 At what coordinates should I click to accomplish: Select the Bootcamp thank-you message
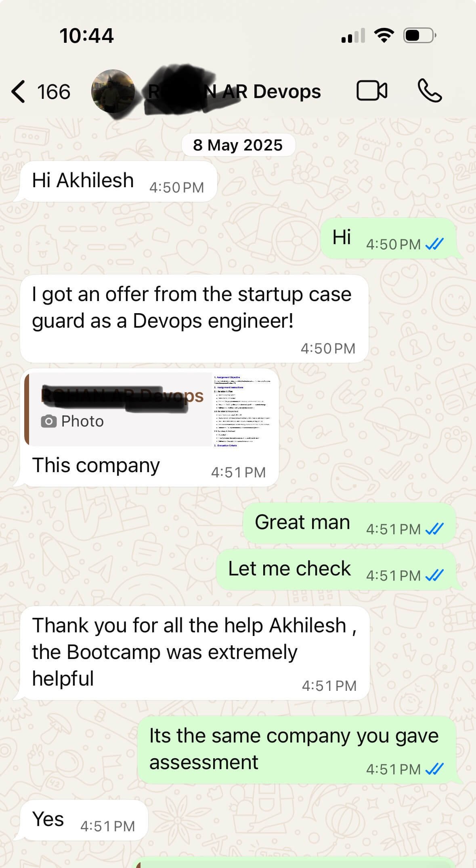click(x=195, y=653)
